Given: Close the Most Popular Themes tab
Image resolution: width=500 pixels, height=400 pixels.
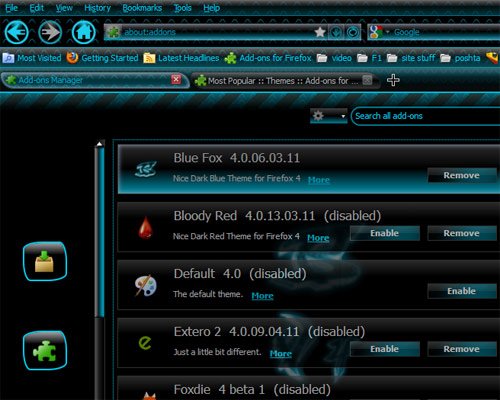Looking at the screenshot, I should click(x=367, y=80).
